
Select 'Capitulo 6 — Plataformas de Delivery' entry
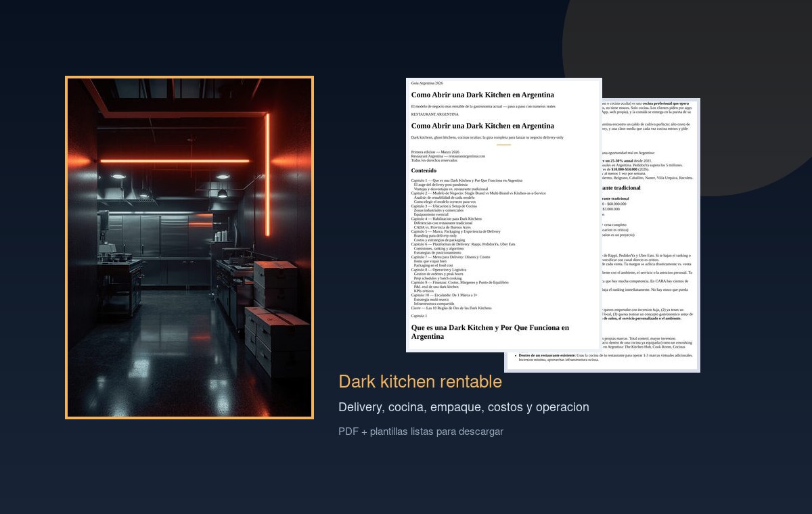click(x=463, y=243)
